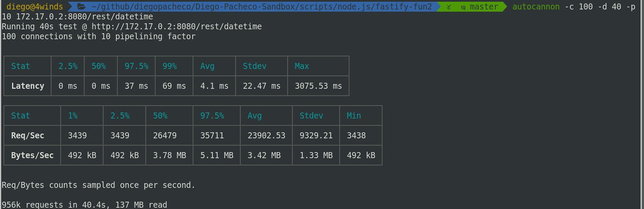The height and width of the screenshot is (209, 644).
Task: Click the git branch icon before master
Action: click(x=463, y=7)
